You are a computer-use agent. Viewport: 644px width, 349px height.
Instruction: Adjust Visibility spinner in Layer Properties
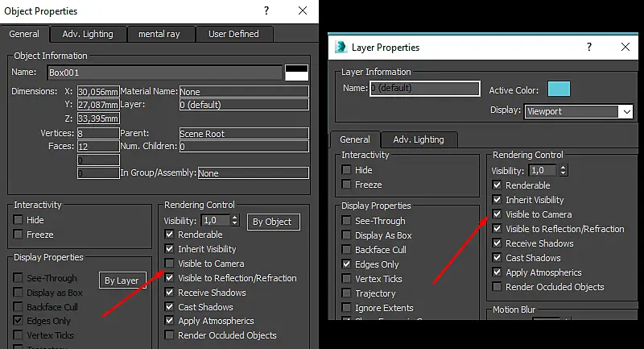[x=563, y=170]
